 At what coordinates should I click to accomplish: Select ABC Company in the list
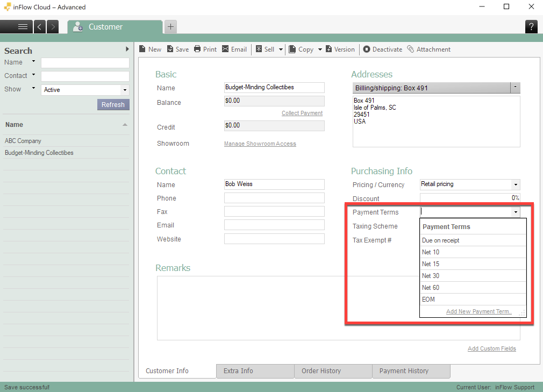66,141
